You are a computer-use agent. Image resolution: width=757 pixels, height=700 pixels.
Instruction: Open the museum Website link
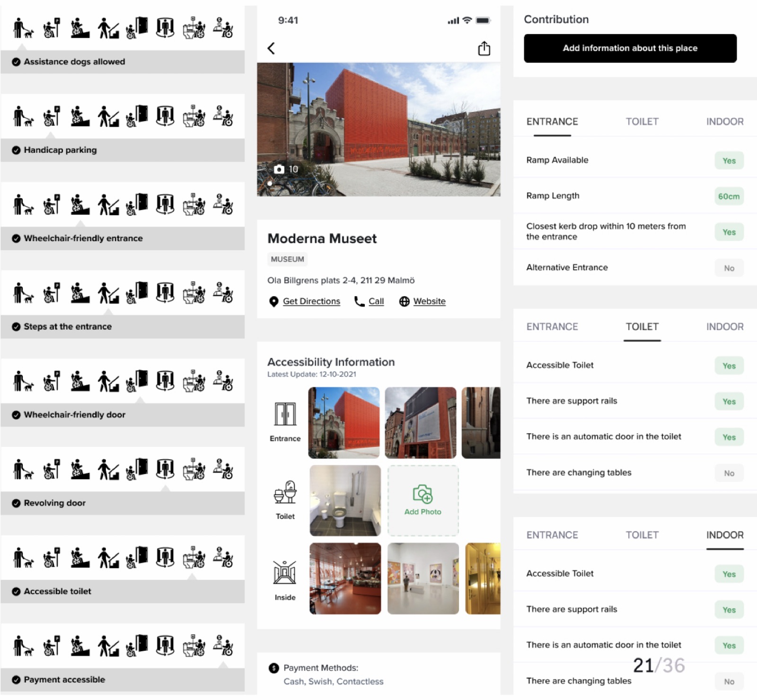tap(429, 301)
